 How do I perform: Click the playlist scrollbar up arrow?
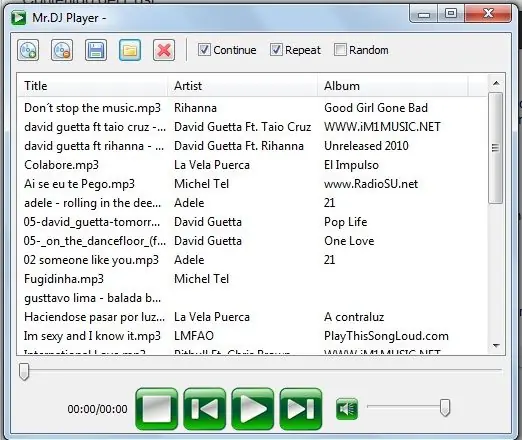(x=496, y=83)
